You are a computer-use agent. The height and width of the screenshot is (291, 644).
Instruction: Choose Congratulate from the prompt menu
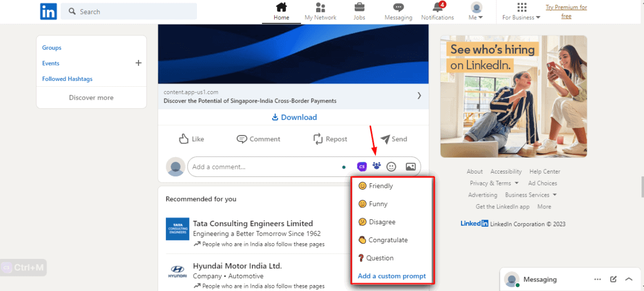tap(387, 240)
